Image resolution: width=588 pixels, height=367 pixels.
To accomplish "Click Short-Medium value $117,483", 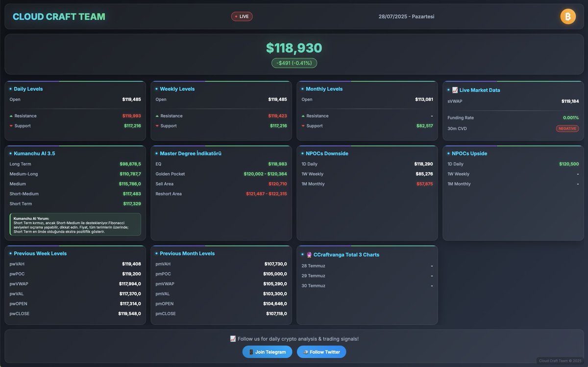I will pyautogui.click(x=132, y=194).
